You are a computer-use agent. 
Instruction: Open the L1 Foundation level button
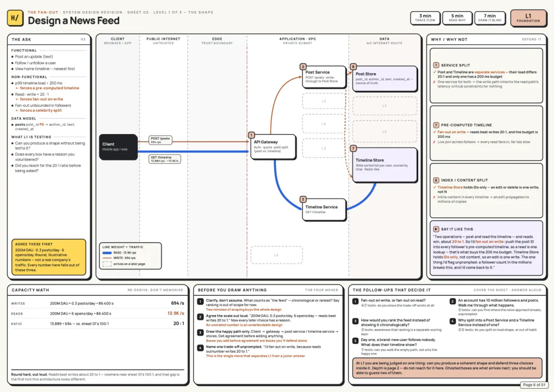[528, 18]
